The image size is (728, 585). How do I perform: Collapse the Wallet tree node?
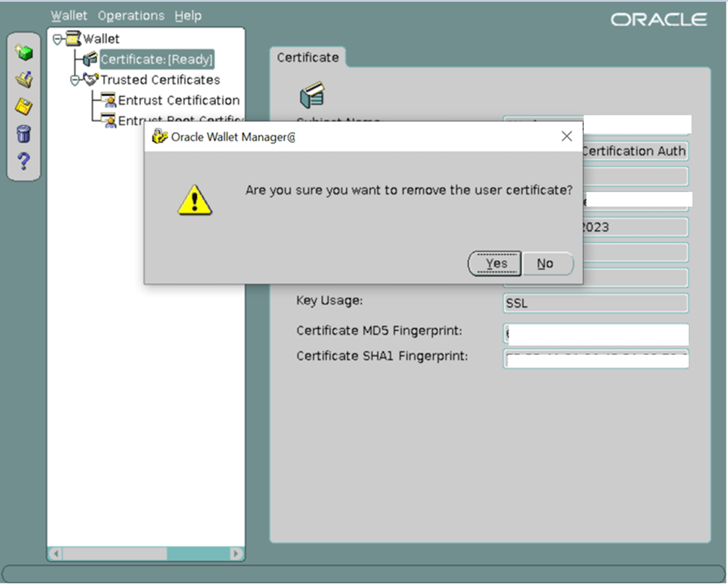pyautogui.click(x=57, y=39)
